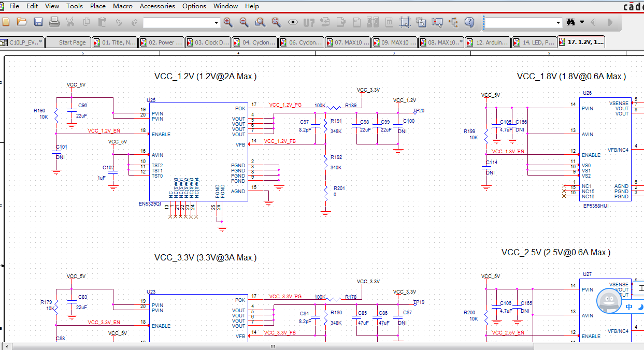Click the create netlist icon
The height and width of the screenshot is (350, 644).
357,22
